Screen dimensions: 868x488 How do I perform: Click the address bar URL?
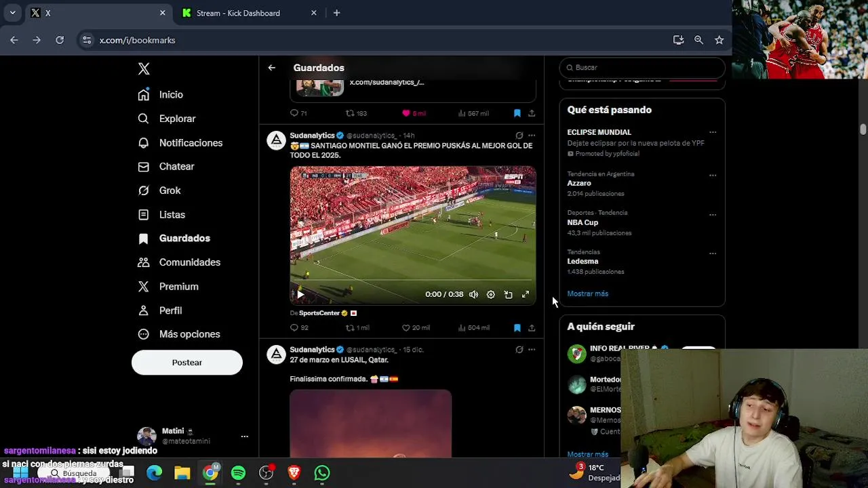137,40
